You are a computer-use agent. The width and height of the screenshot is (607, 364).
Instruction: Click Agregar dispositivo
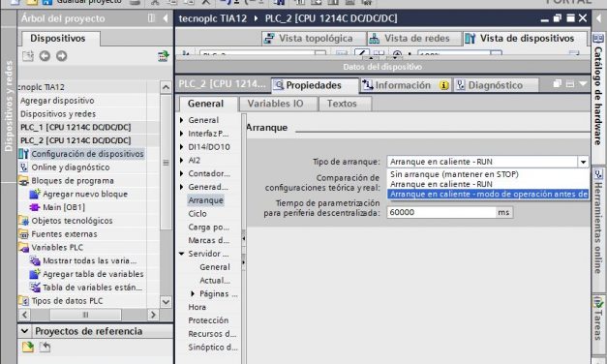pos(57,101)
